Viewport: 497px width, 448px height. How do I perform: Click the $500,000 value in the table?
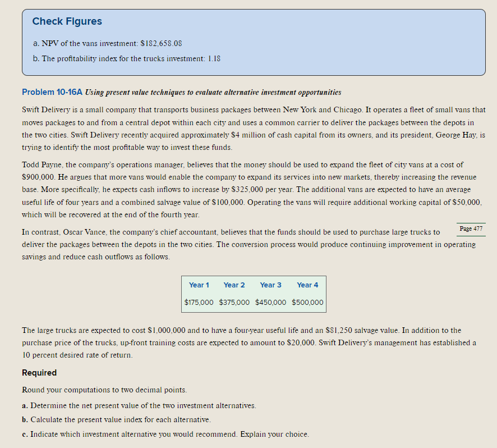click(x=307, y=302)
